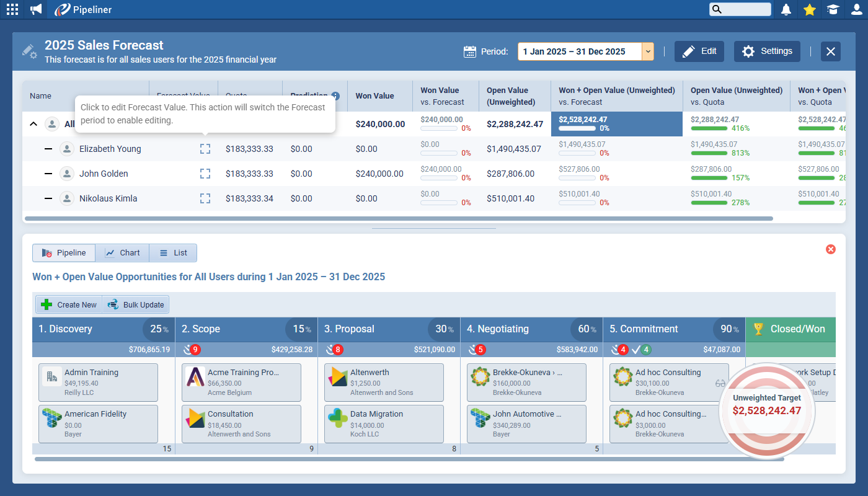Open the notifications bell icon
Viewport: 868px width, 496px height.
(786, 9)
